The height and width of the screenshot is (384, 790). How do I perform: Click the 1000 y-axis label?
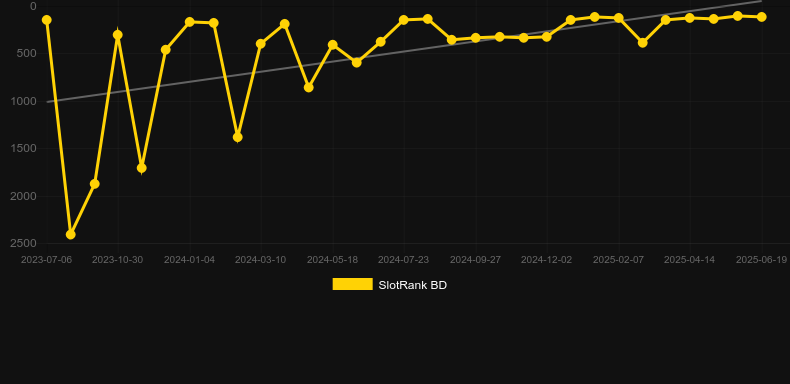23,101
